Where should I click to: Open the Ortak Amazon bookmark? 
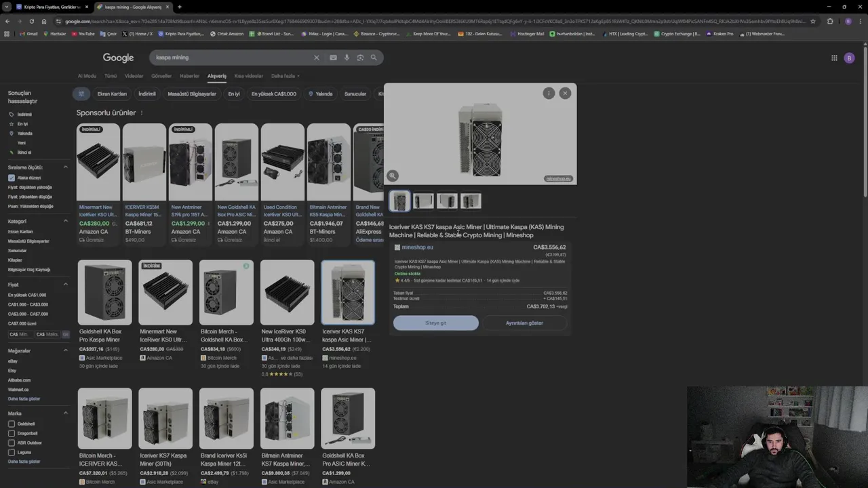tap(227, 33)
